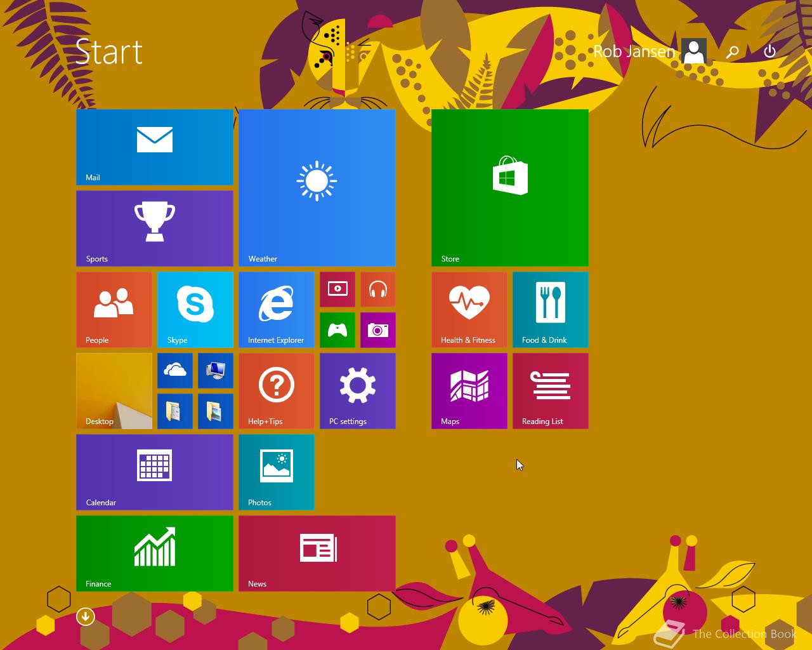Open the small Music headphones tile
812x650 pixels.
click(378, 289)
